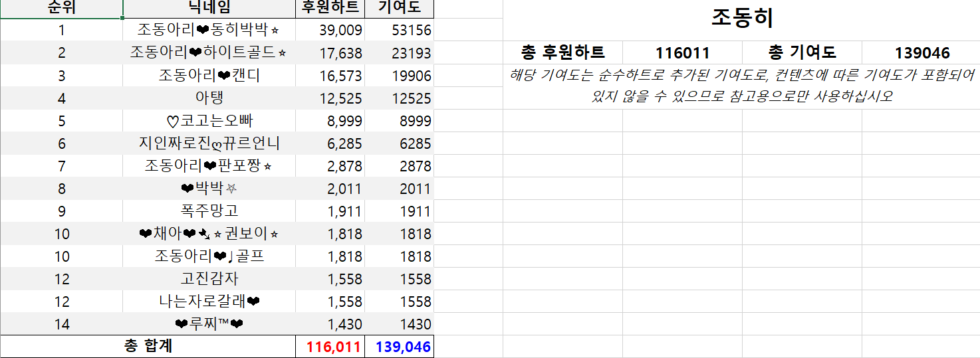Click the nickname cell ❤루찌™❤
This screenshot has height=358, width=980.
click(209, 323)
